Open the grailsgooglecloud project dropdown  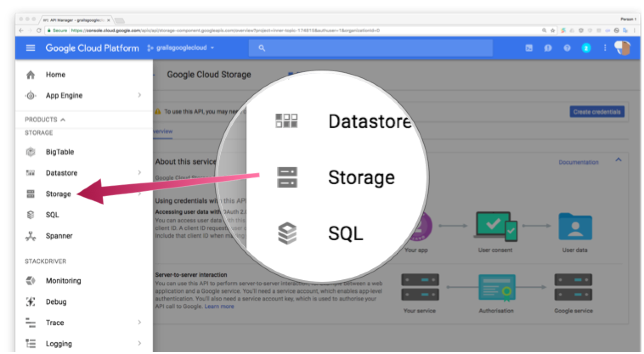pyautogui.click(x=181, y=48)
